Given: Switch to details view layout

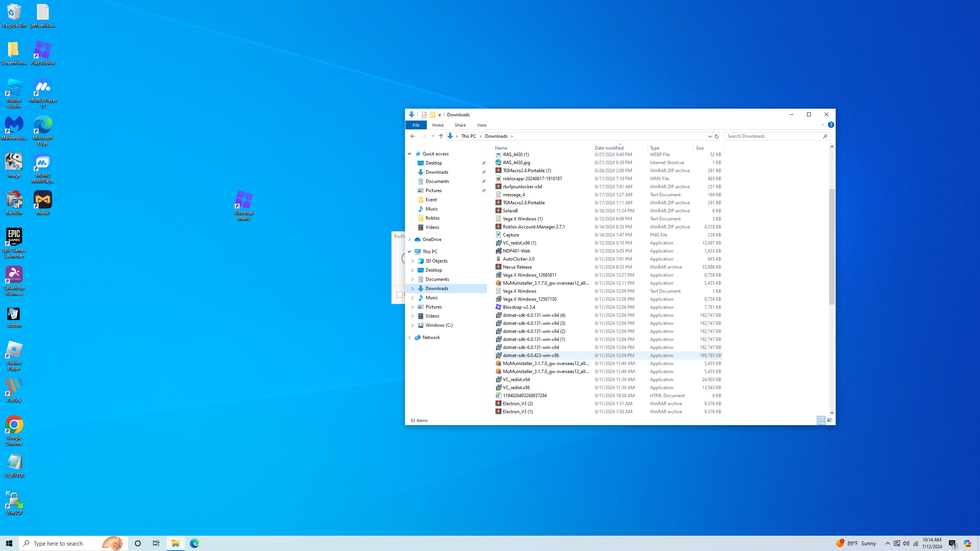Looking at the screenshot, I should pyautogui.click(x=821, y=420).
